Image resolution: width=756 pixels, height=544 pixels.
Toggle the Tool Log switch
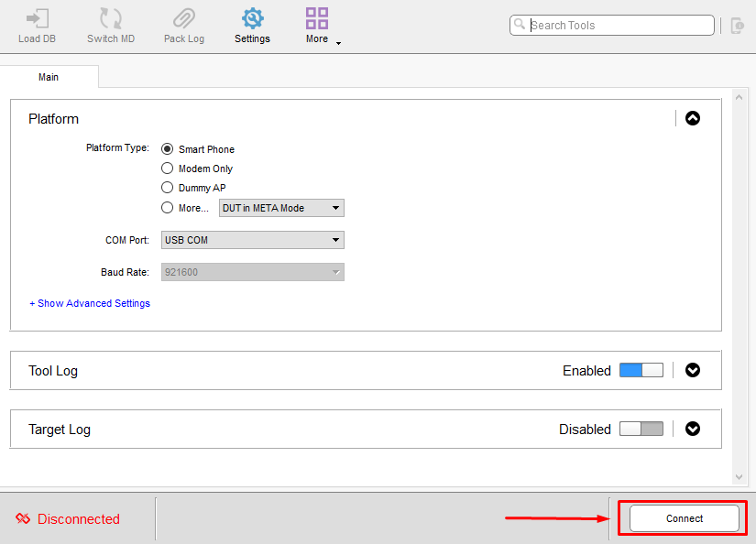(x=641, y=370)
